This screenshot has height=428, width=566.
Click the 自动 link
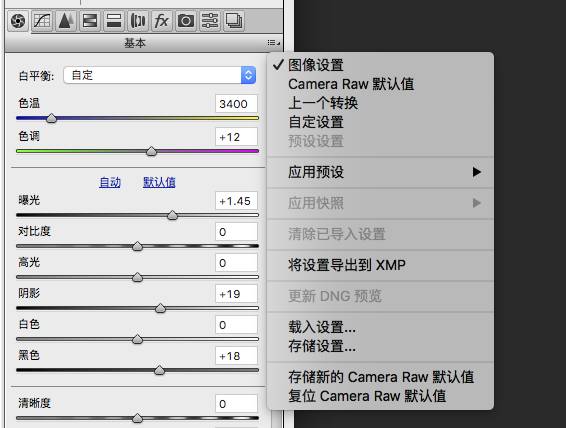pos(110,182)
